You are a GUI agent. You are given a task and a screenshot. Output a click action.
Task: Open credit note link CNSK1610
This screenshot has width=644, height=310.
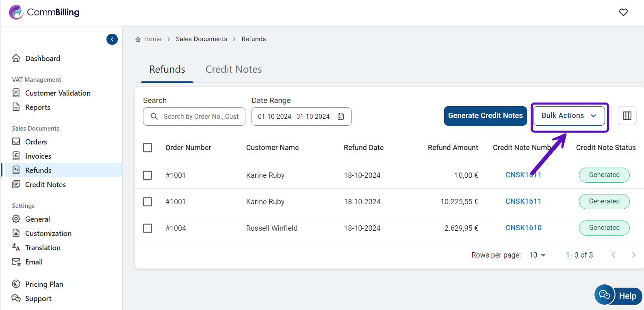(x=523, y=228)
